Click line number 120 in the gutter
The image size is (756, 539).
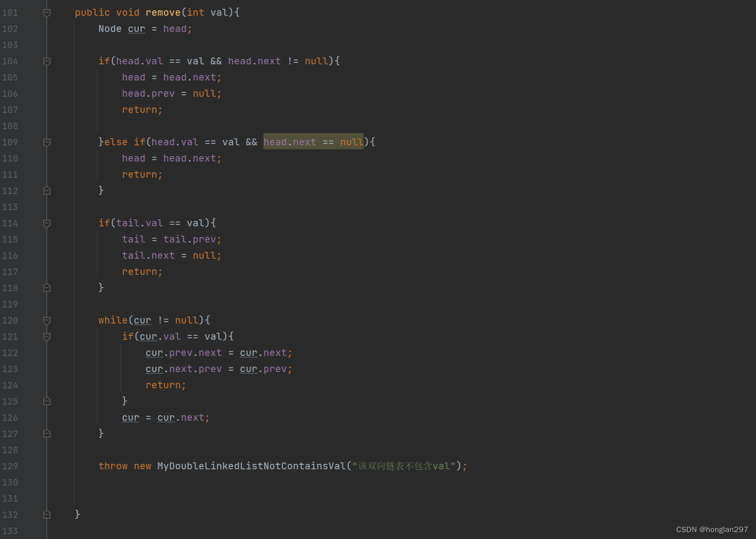(x=10, y=321)
